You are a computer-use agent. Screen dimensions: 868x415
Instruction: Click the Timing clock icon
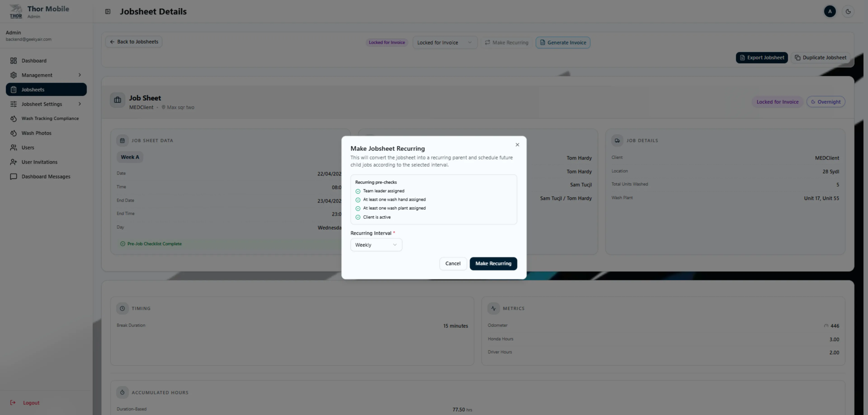point(122,308)
